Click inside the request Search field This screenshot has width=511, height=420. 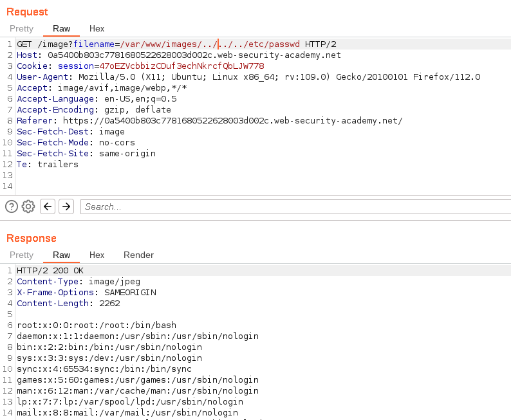(x=295, y=206)
